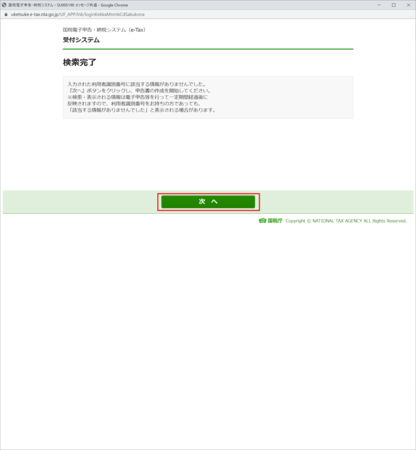Image resolution: width=416 pixels, height=450 pixels.
Task: Click the 検索完了 heading
Action: 80,62
